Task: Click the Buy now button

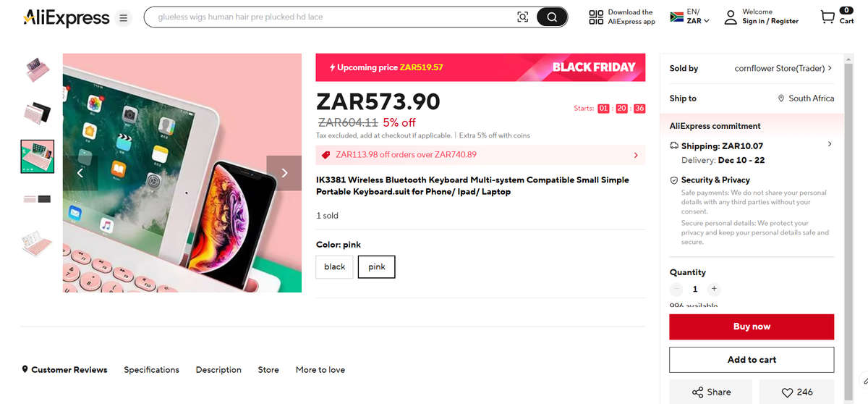Action: (x=752, y=327)
